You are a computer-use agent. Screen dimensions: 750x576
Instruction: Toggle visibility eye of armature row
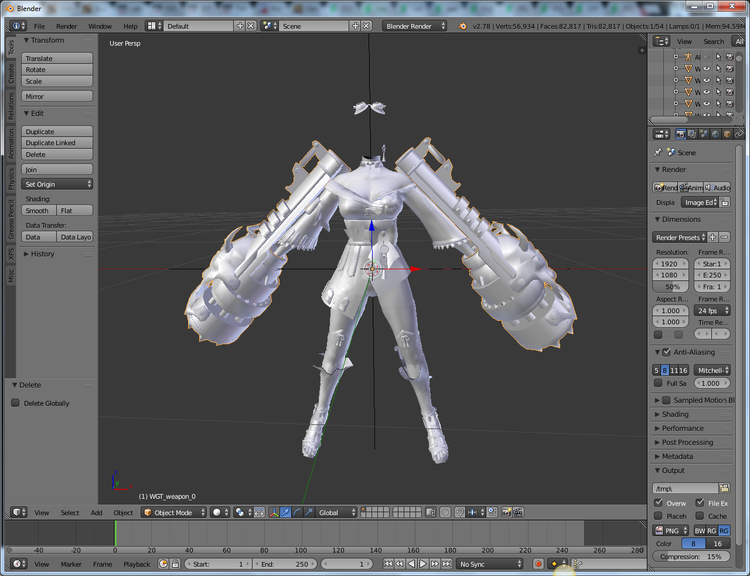click(x=707, y=57)
